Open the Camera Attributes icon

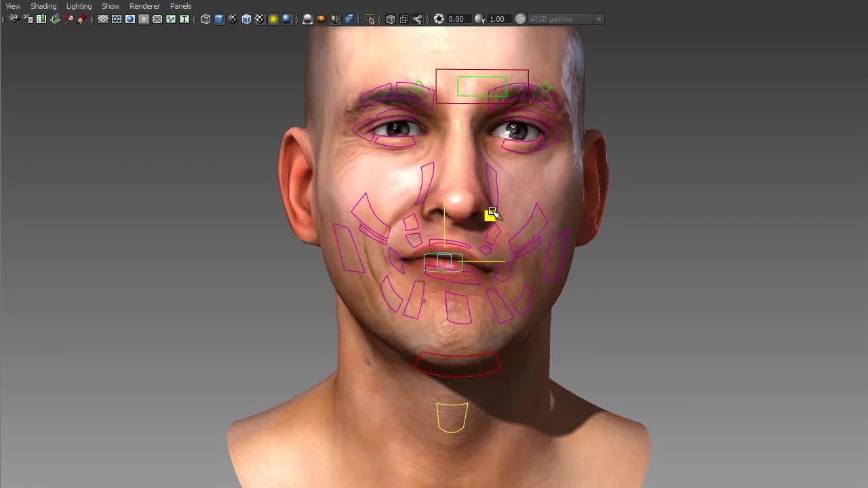[28, 19]
